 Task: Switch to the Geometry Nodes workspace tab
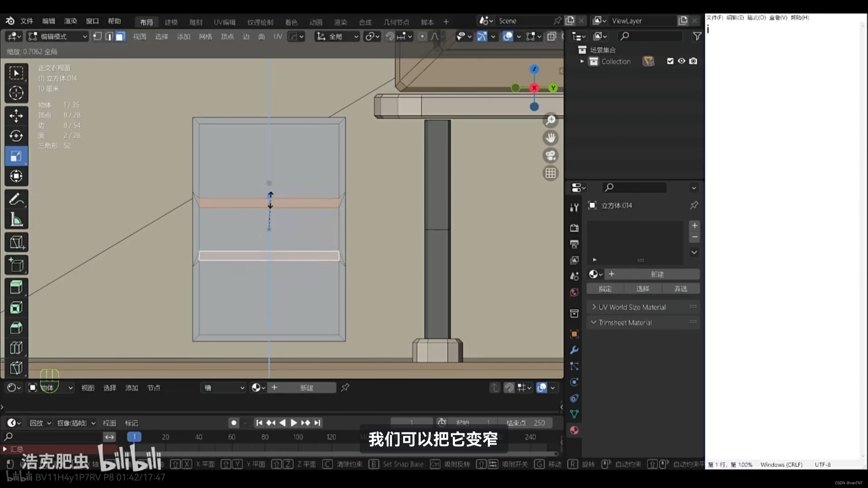click(x=396, y=22)
